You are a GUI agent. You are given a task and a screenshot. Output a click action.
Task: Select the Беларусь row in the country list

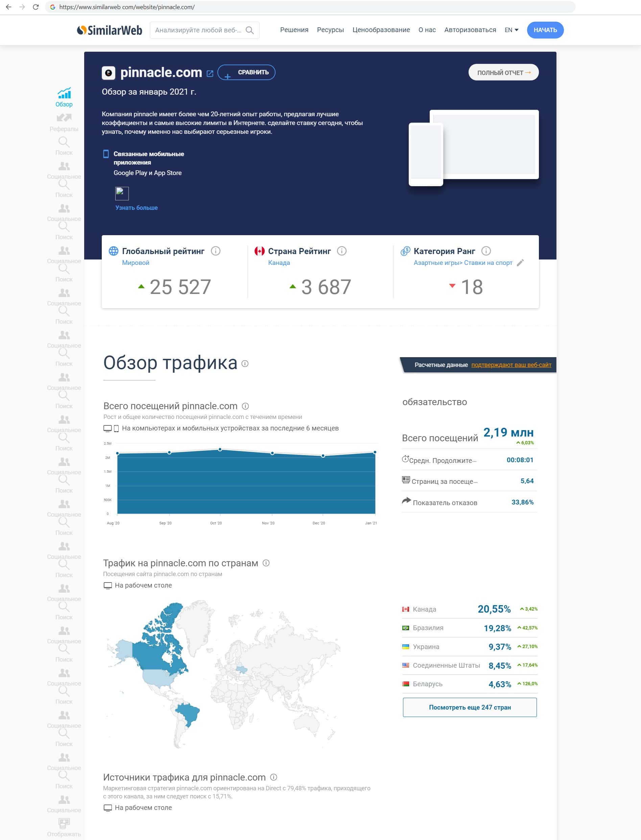click(470, 684)
